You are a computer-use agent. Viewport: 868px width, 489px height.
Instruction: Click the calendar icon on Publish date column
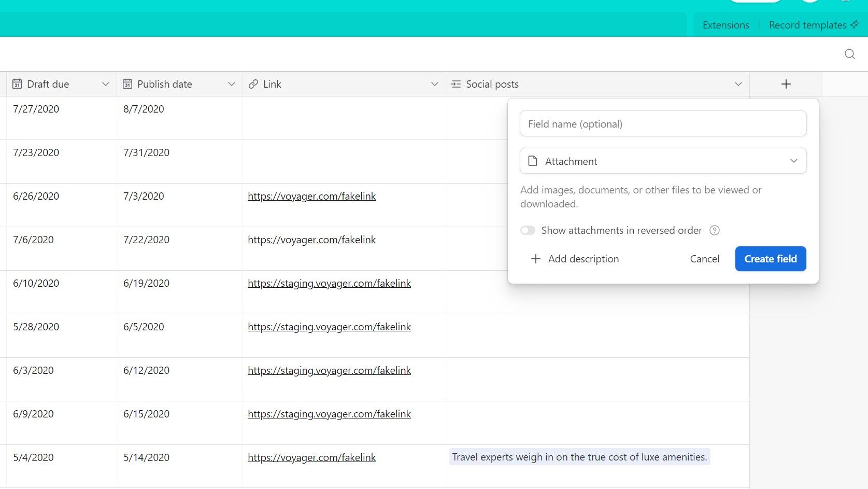coord(127,83)
